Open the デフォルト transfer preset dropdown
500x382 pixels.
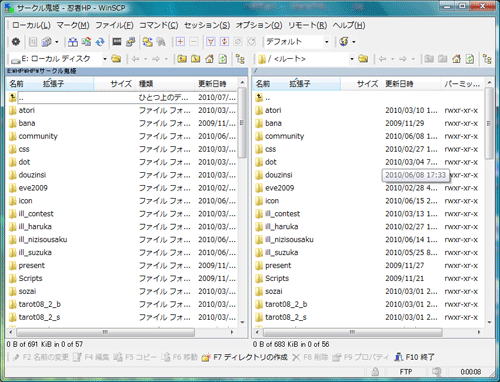326,42
